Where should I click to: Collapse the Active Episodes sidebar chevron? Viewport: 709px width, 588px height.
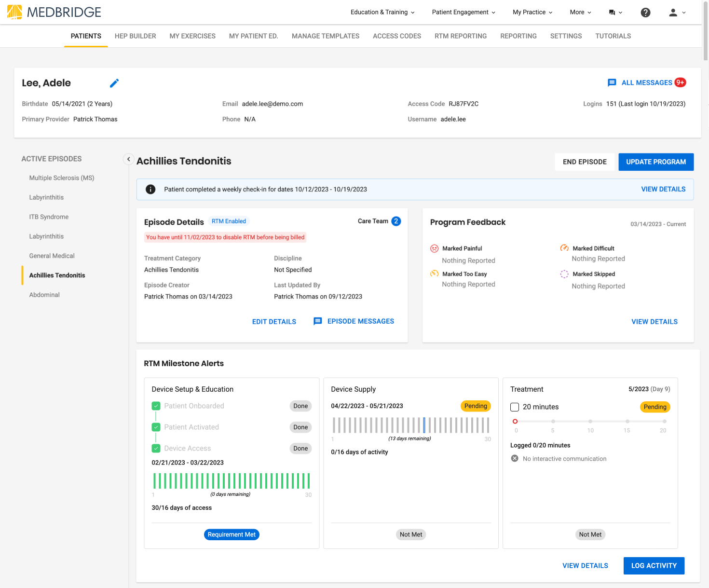pos(128,159)
